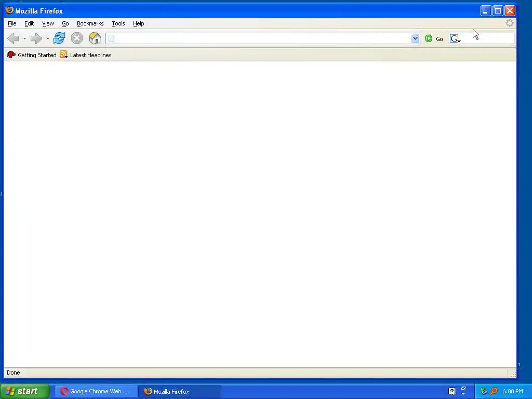Open the Back button history dropdown arrow
The width and height of the screenshot is (532, 399).
[24, 38]
